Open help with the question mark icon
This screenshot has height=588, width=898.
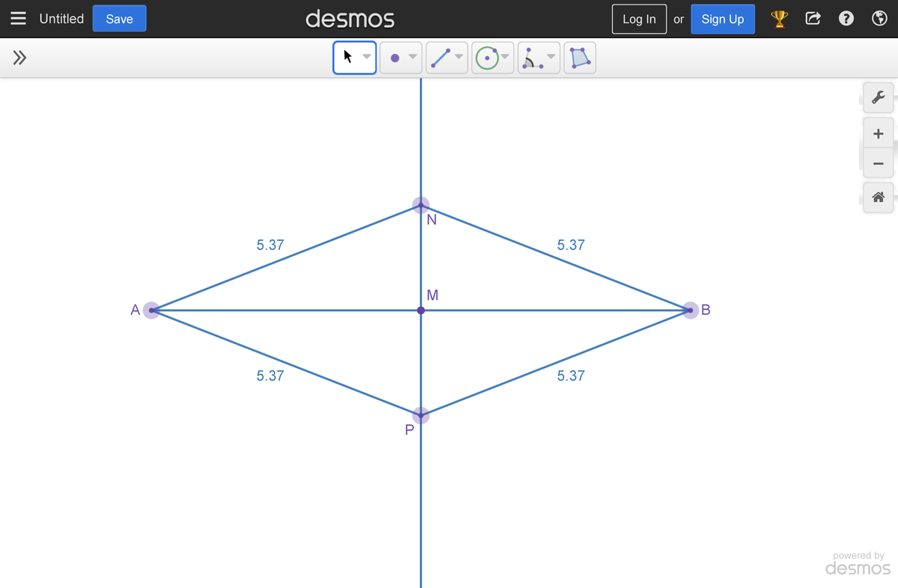point(846,18)
